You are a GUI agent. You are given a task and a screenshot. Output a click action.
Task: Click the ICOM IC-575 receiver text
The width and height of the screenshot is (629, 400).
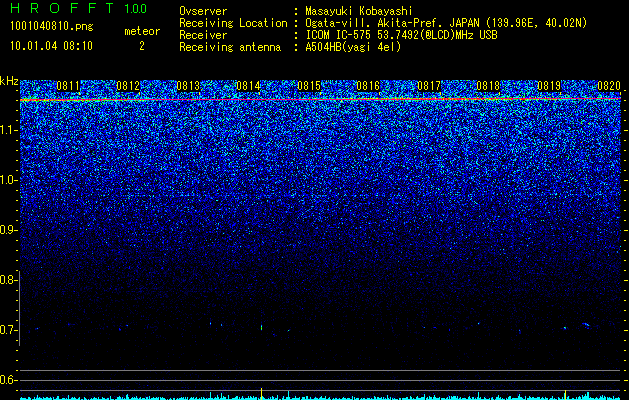(401, 35)
